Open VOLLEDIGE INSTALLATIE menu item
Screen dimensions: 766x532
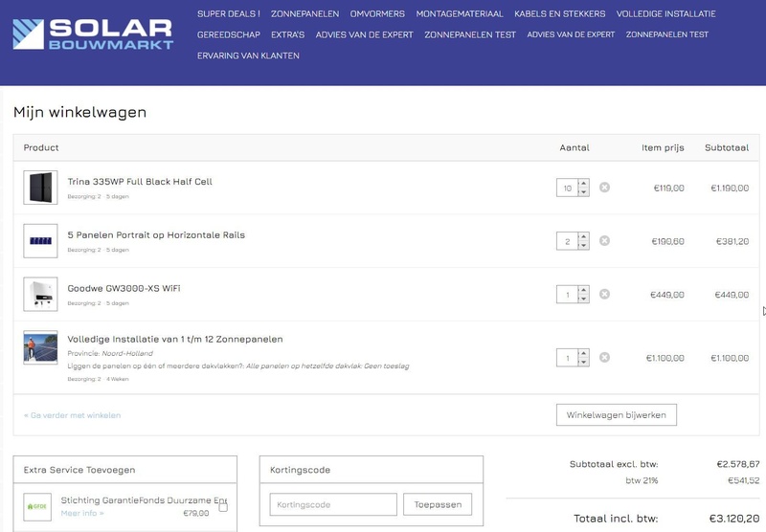(665, 13)
